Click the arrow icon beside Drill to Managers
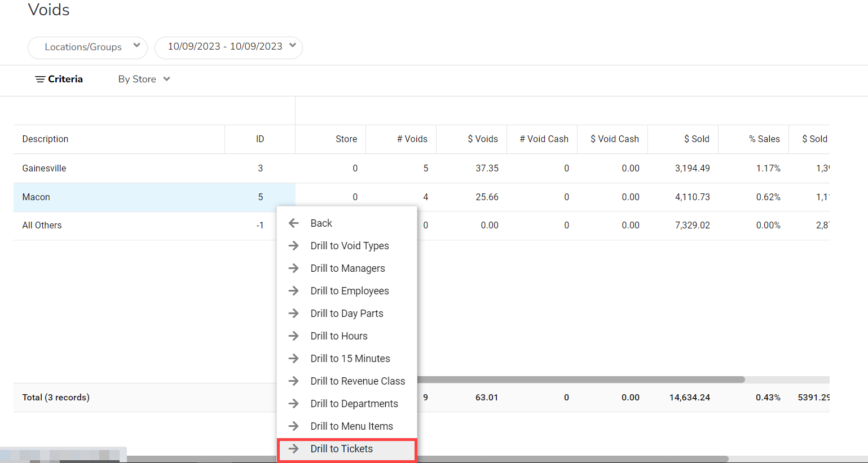Viewport: 868px width, 463px height. 293,268
